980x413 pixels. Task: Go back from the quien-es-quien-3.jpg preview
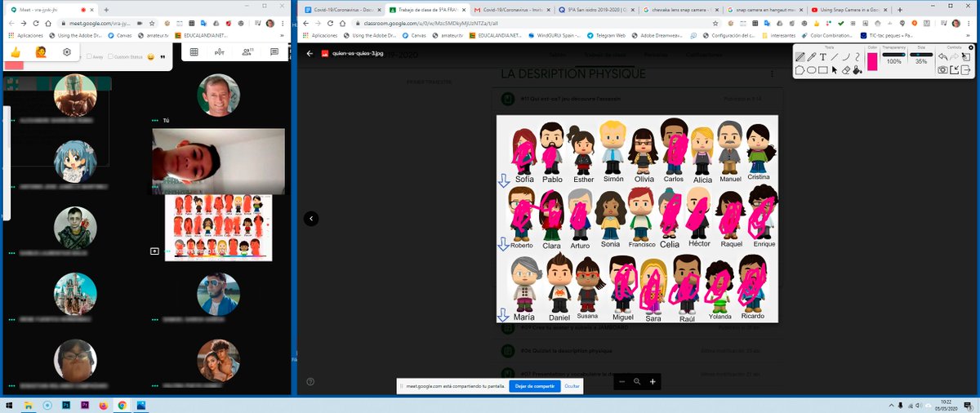click(310, 54)
